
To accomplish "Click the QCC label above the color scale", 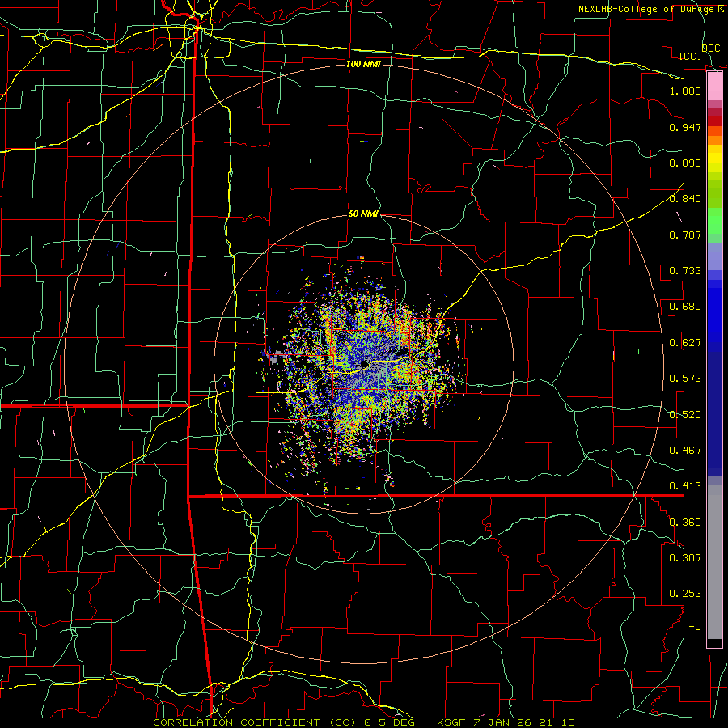I will (x=711, y=49).
